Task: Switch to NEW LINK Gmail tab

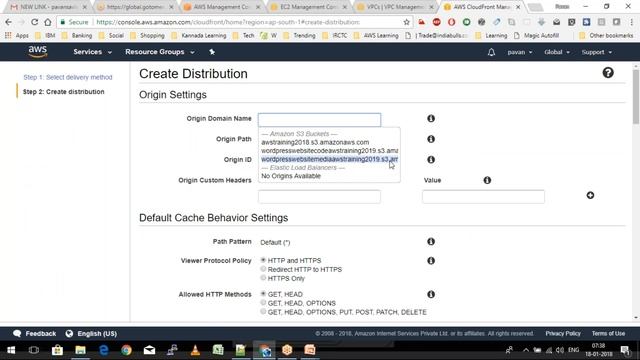Action: point(48,7)
